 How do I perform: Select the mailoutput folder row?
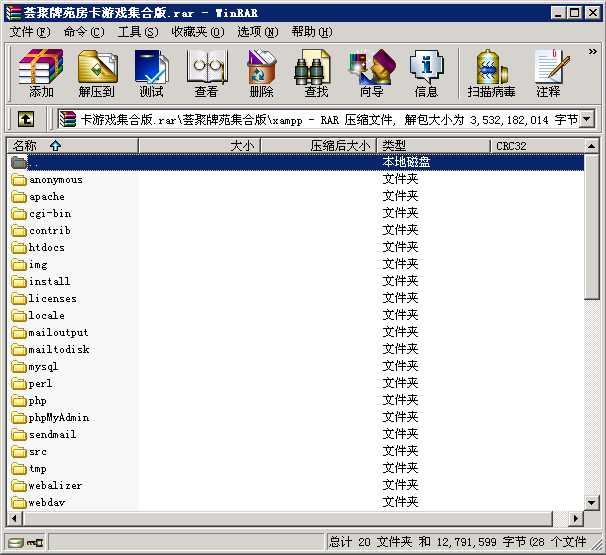click(x=296, y=333)
